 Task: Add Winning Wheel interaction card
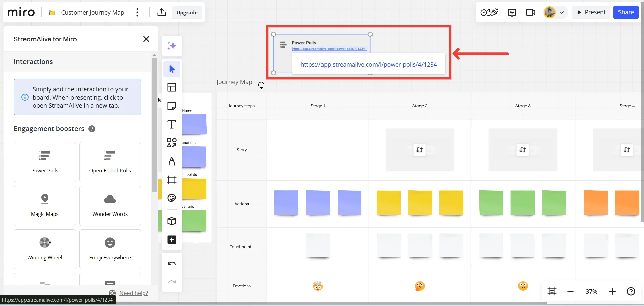click(x=45, y=249)
